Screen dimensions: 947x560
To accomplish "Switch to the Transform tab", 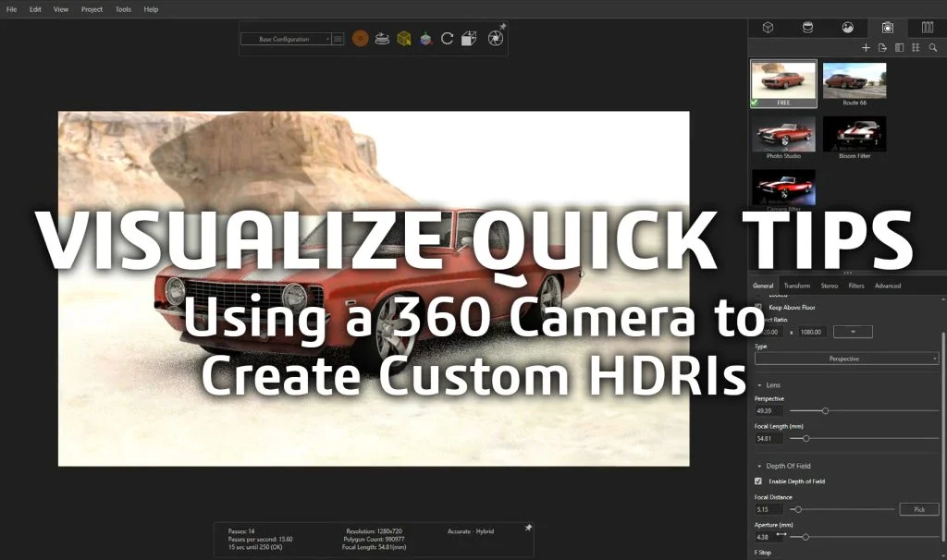I will coord(797,286).
